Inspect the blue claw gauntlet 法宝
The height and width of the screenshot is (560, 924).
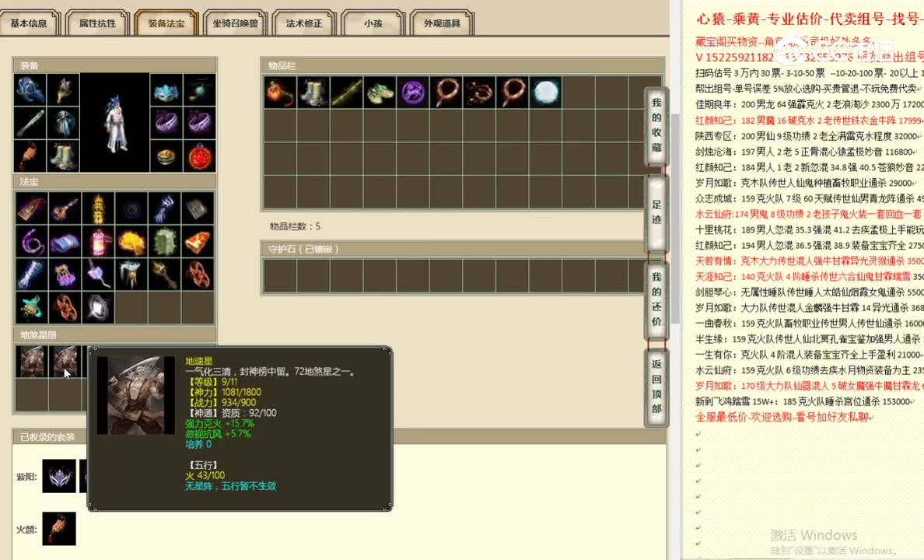click(x=164, y=208)
